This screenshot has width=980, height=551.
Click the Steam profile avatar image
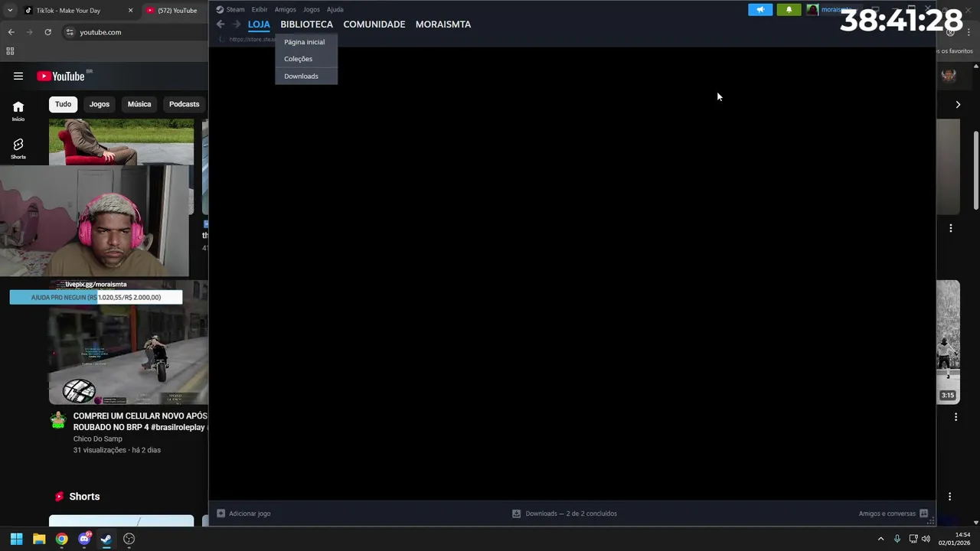click(x=812, y=10)
